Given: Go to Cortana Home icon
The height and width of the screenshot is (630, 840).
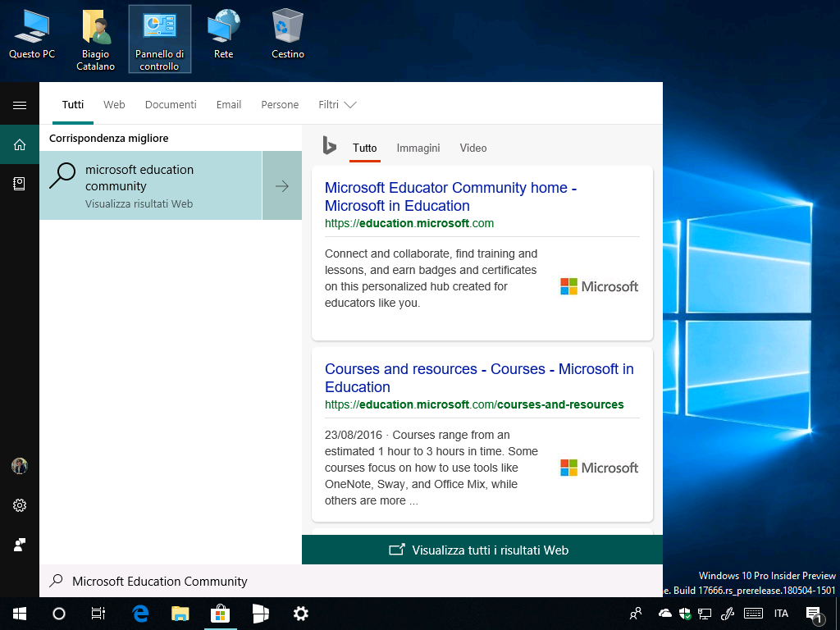Looking at the screenshot, I should pyautogui.click(x=20, y=144).
